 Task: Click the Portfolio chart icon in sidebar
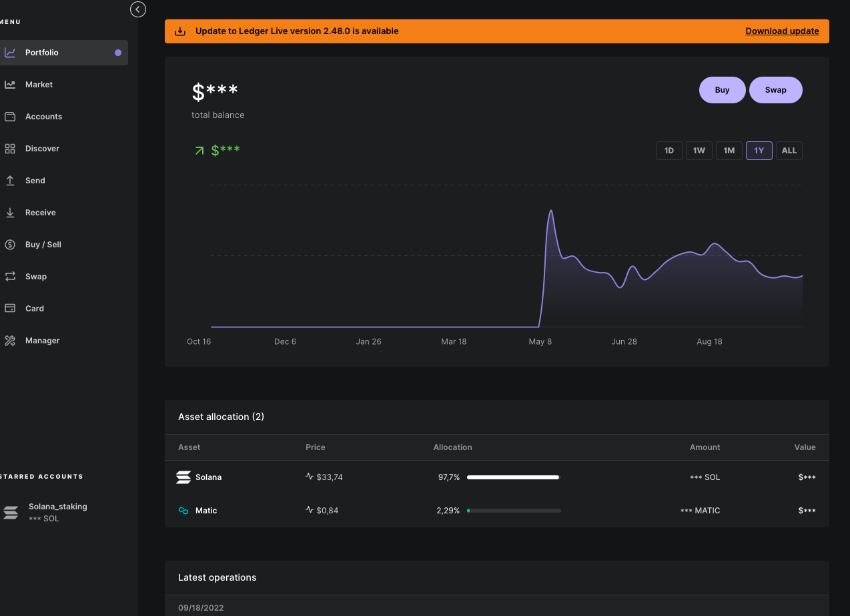pyautogui.click(x=10, y=53)
